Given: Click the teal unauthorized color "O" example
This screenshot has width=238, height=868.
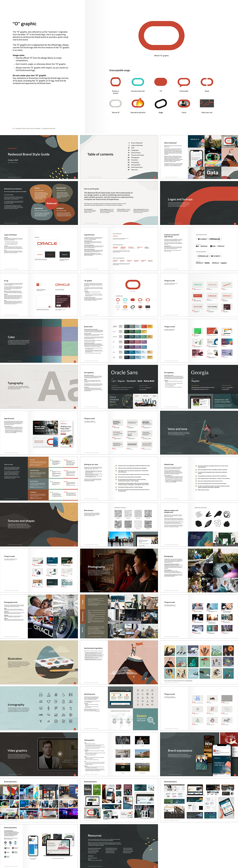Looking at the screenshot, I should tap(138, 82).
